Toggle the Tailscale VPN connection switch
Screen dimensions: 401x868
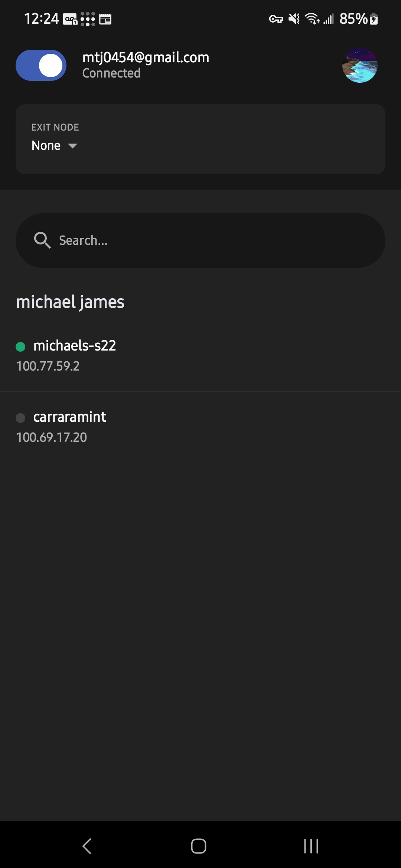(41, 65)
